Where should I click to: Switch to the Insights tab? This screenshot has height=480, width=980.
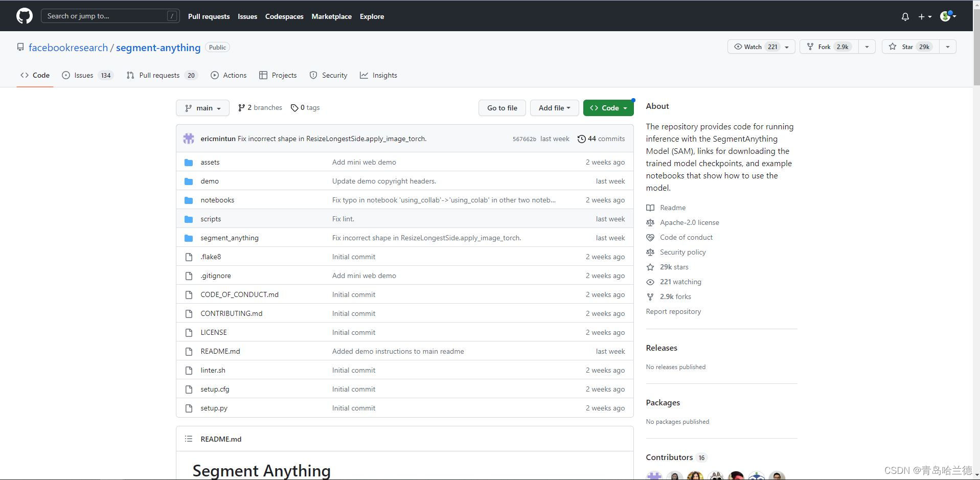click(x=378, y=75)
